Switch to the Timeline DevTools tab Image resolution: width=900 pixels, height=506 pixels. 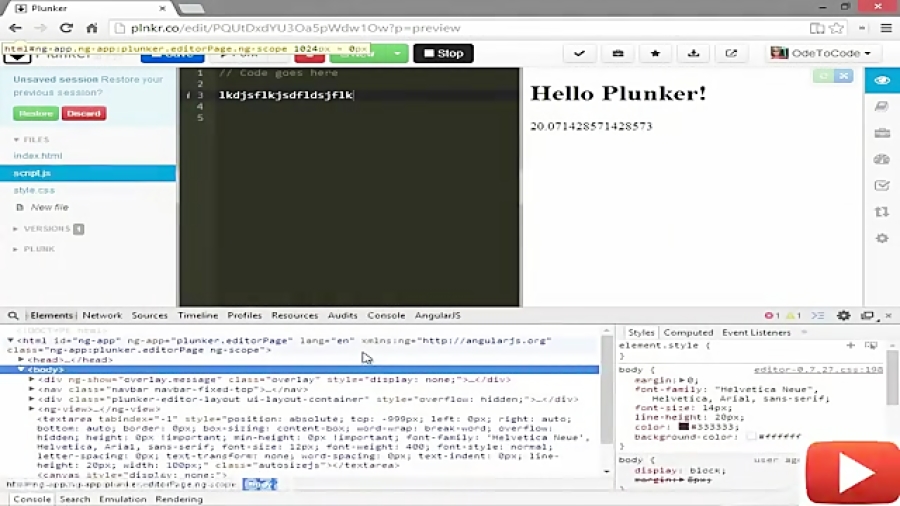coord(197,316)
